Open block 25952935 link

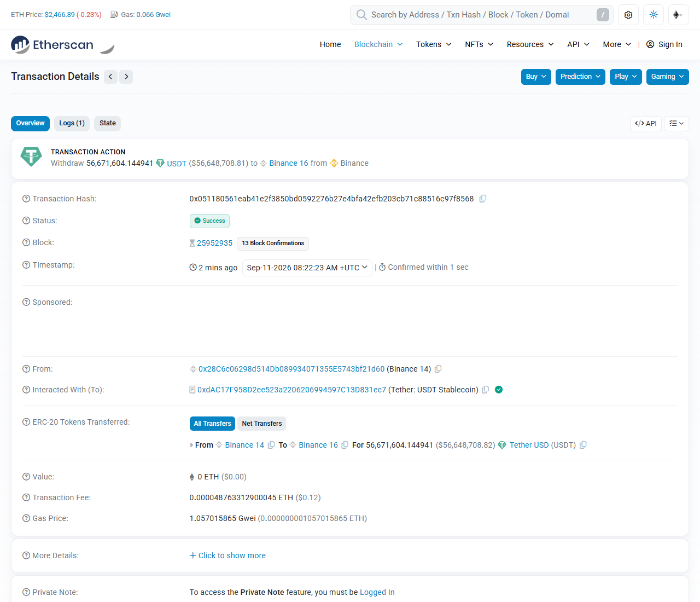pyautogui.click(x=214, y=243)
